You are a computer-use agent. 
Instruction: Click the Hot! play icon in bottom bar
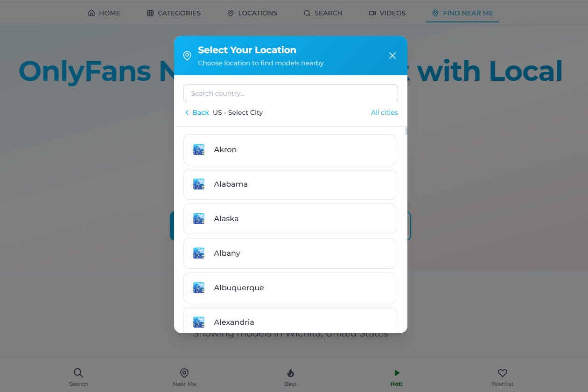click(x=397, y=373)
